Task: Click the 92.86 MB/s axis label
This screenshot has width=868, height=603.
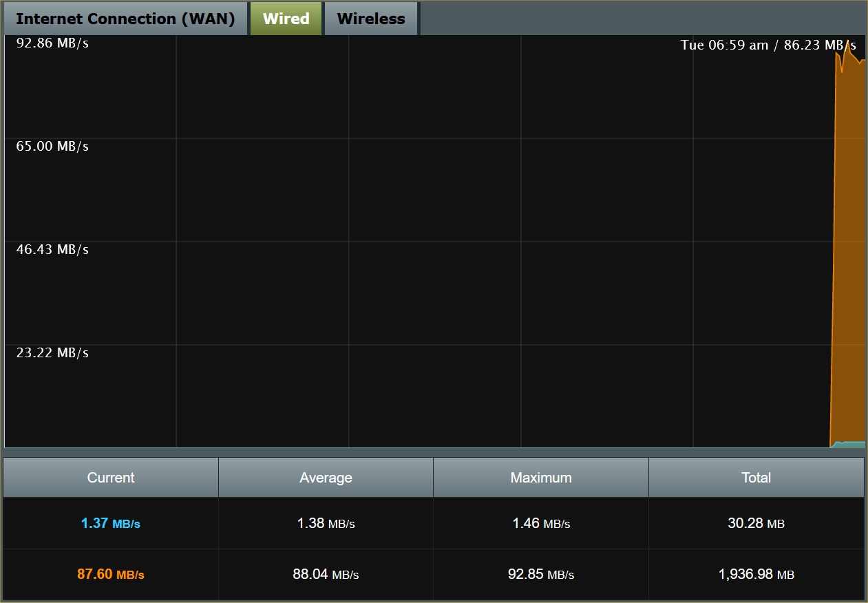Action: (52, 43)
